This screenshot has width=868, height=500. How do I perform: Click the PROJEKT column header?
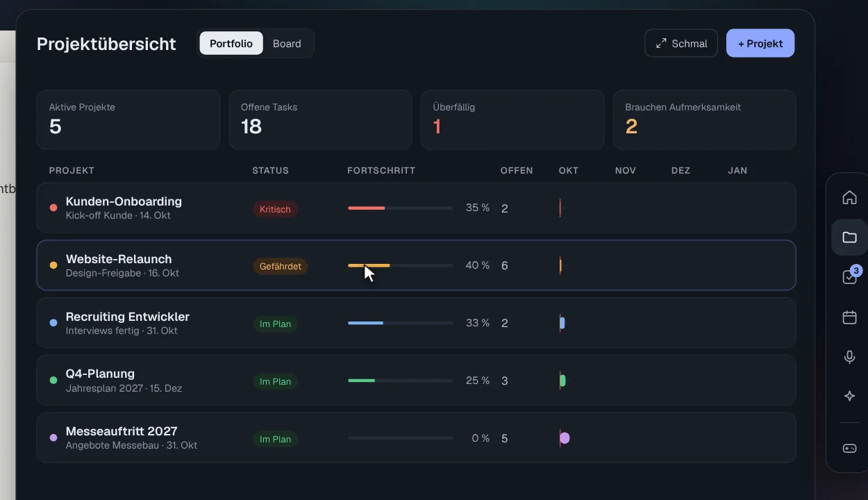(72, 170)
